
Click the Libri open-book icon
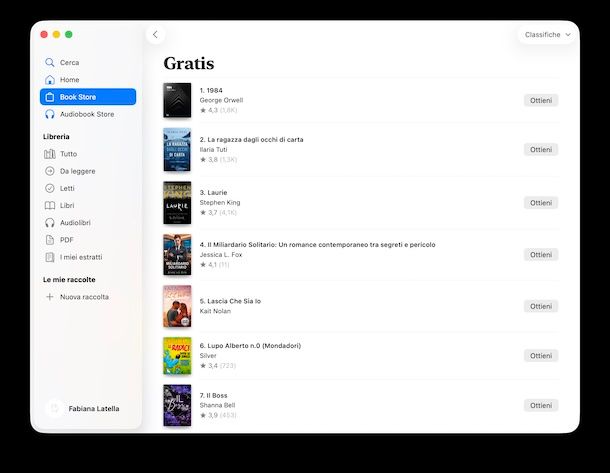pos(49,205)
